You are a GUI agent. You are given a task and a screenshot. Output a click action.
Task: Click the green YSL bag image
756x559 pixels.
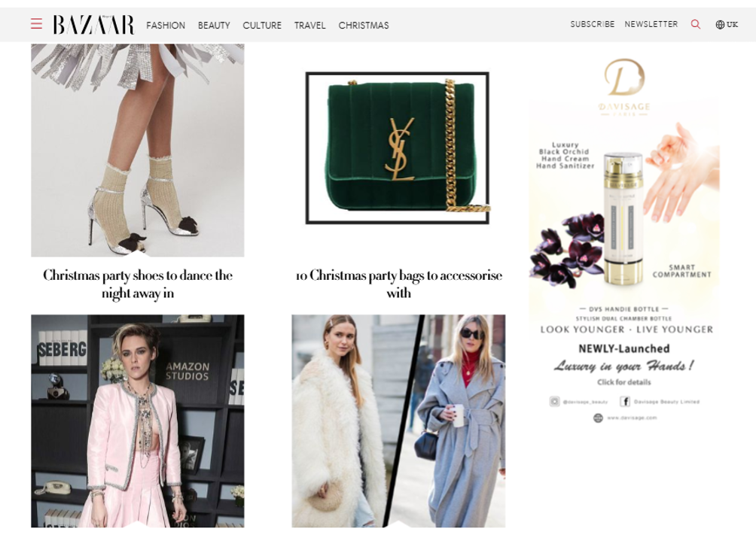(x=398, y=148)
